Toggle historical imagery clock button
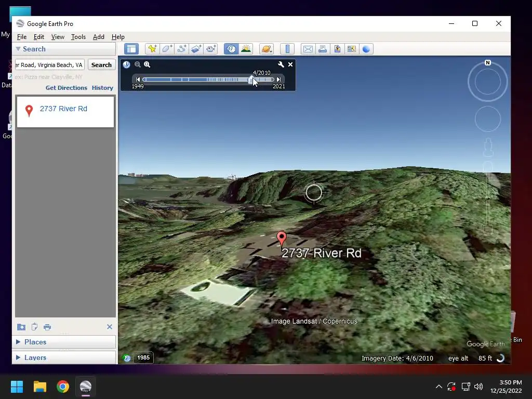The width and height of the screenshot is (532, 399). click(231, 49)
